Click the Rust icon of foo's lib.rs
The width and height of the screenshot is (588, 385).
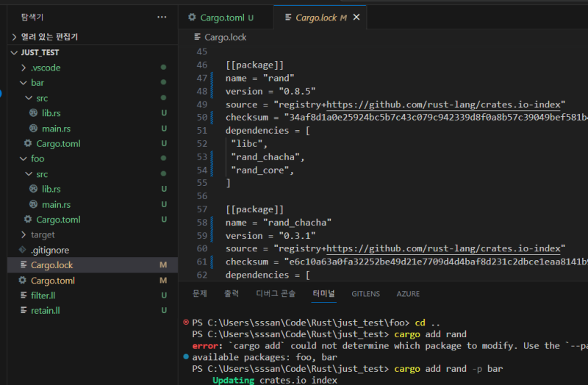33,190
